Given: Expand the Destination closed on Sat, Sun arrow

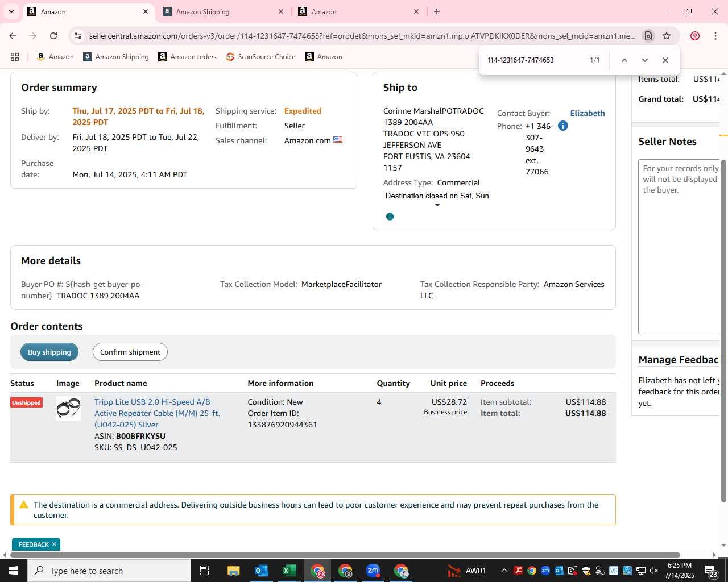Looking at the screenshot, I should coord(437,205).
